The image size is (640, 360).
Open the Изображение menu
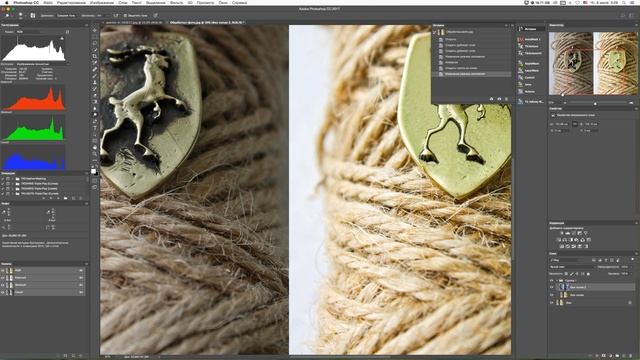click(x=102, y=2)
